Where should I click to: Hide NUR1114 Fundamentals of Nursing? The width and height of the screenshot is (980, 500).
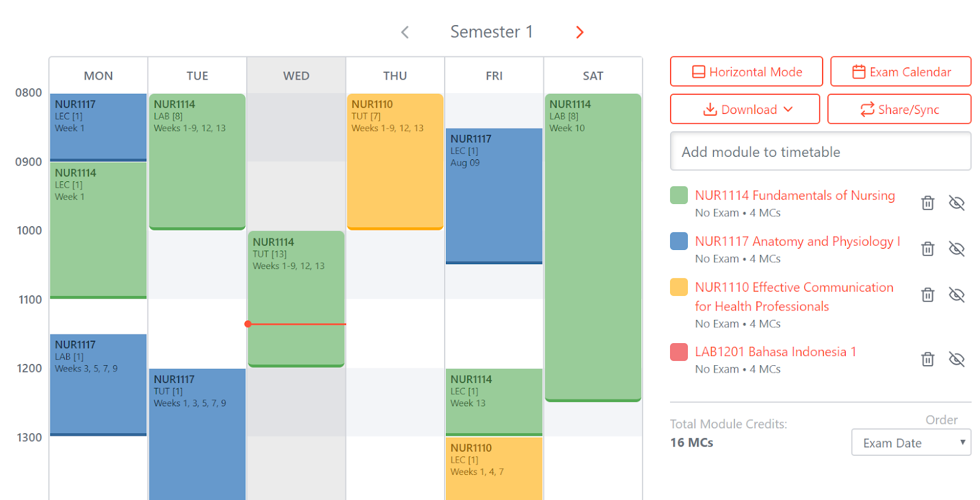(x=957, y=202)
